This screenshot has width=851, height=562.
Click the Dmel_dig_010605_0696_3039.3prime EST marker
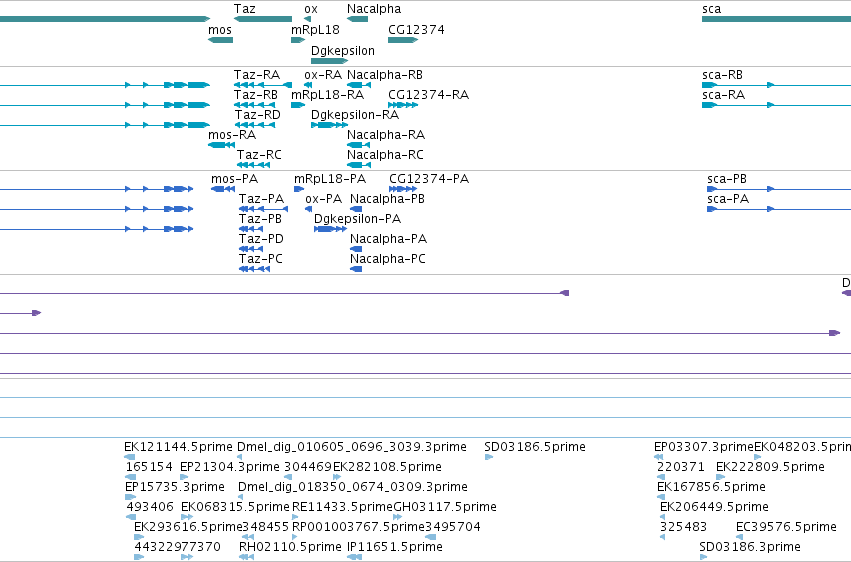pyautogui.click(x=240, y=457)
